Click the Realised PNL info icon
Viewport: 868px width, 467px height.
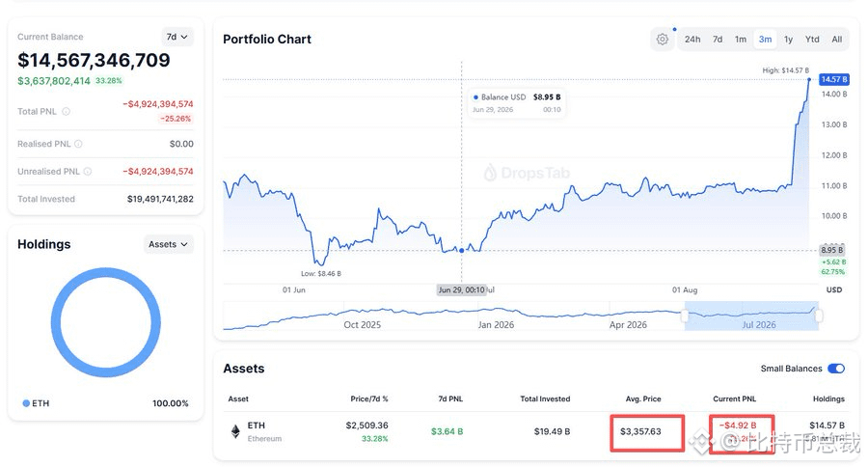[79, 144]
